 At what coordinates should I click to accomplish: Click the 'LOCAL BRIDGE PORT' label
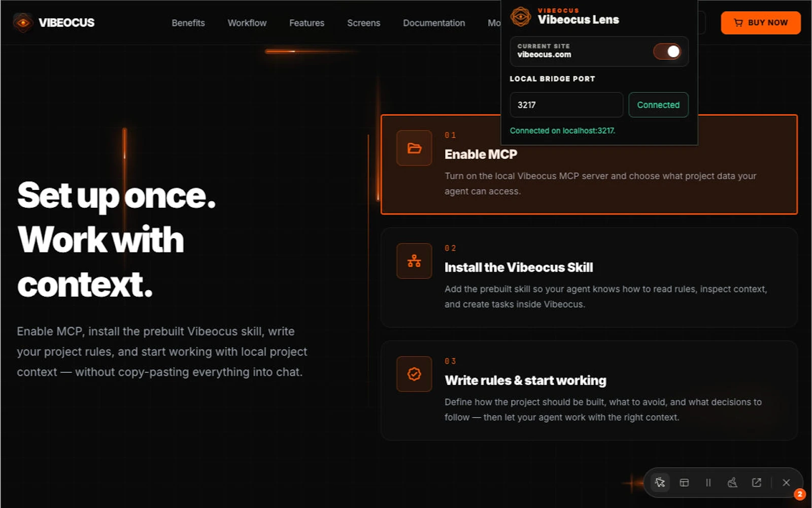[x=552, y=79]
